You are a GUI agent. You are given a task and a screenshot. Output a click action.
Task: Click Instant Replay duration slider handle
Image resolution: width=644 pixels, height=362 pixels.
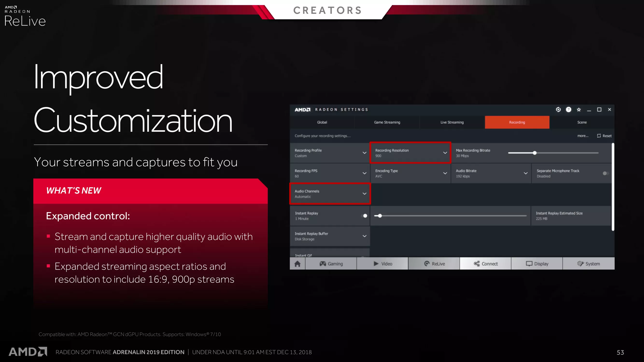click(x=380, y=216)
